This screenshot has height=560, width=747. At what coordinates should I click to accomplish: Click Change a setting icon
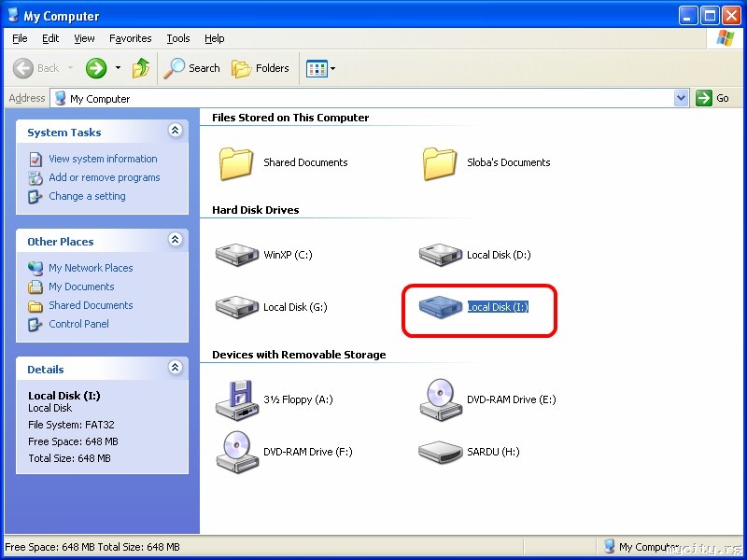coord(35,196)
